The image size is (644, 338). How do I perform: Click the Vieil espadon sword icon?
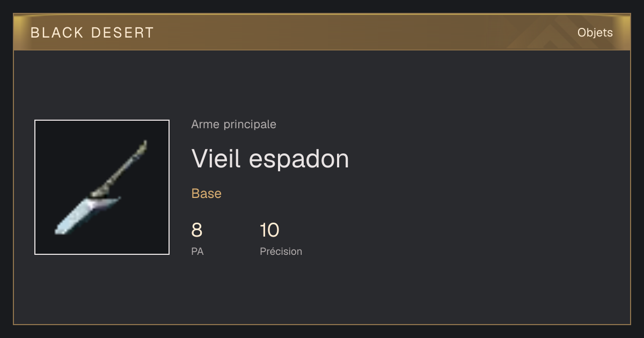click(101, 187)
